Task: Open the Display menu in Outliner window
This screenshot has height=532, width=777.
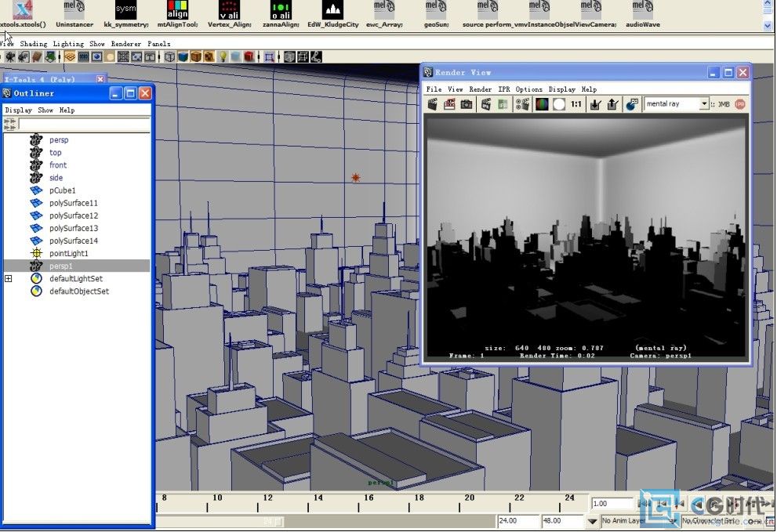Action: pyautogui.click(x=18, y=110)
